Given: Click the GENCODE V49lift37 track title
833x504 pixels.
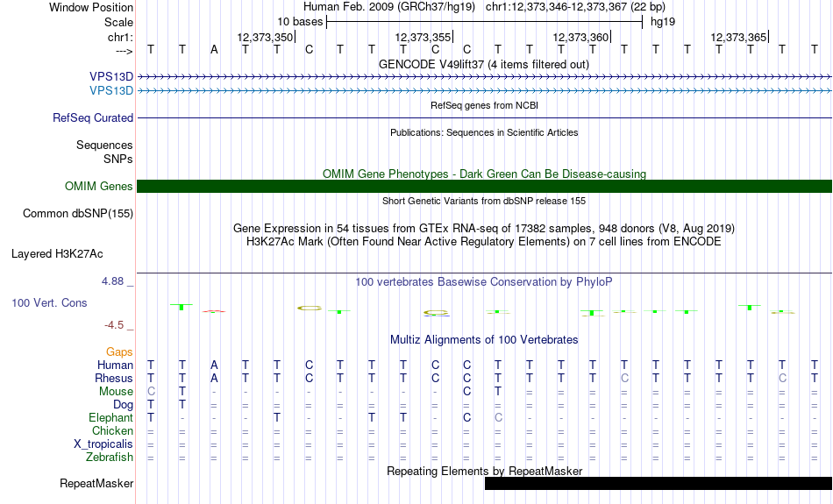Looking at the screenshot, I should tap(484, 64).
